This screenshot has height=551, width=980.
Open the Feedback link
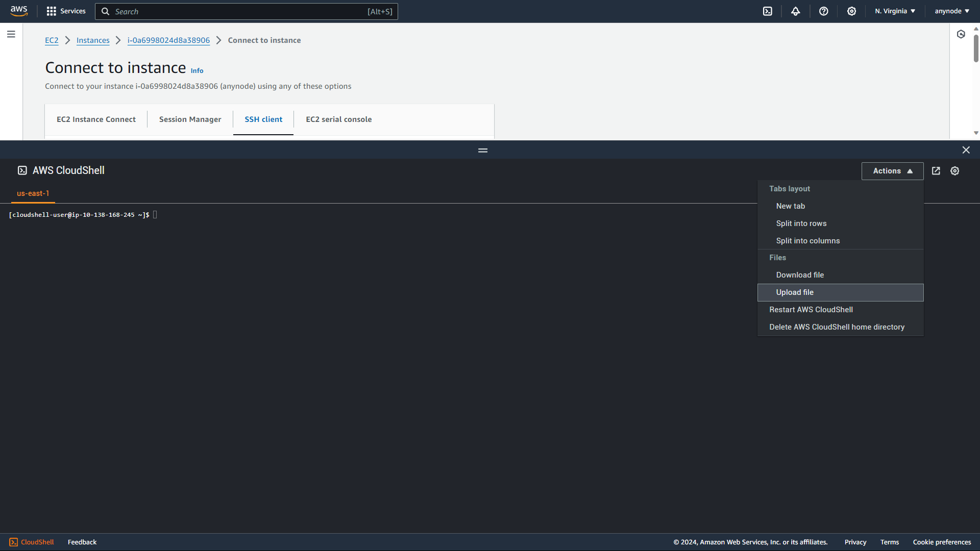[82, 542]
